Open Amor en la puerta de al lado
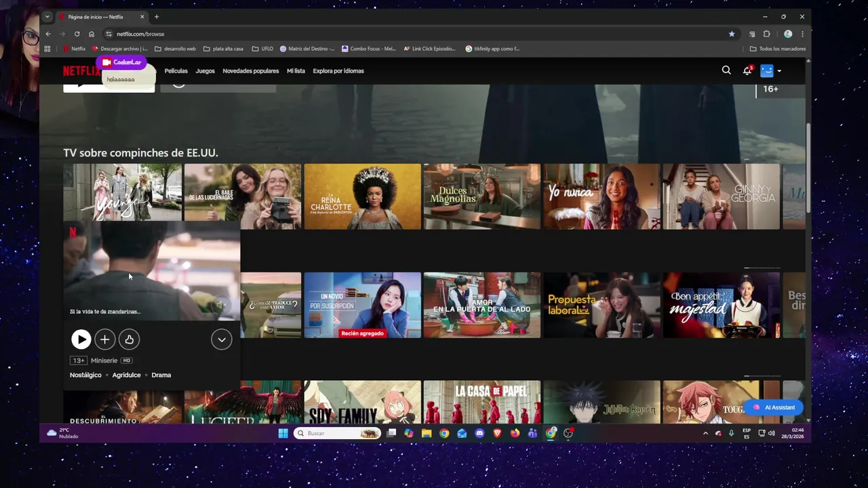The image size is (868, 488). point(482,305)
